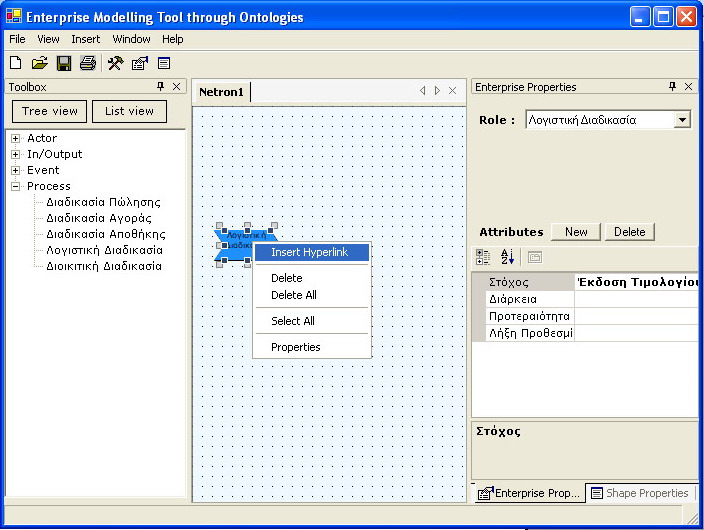Click the Open folder toolbar icon
704x530 pixels.
point(40,63)
